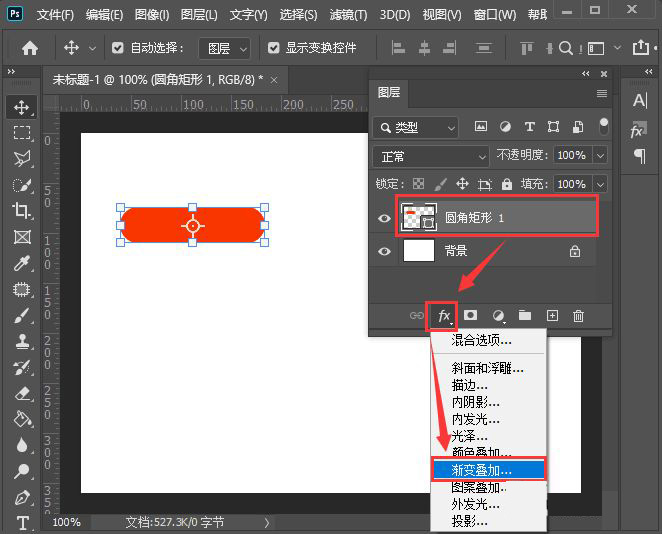Open the Fill slider dropdown arrow

(600, 184)
